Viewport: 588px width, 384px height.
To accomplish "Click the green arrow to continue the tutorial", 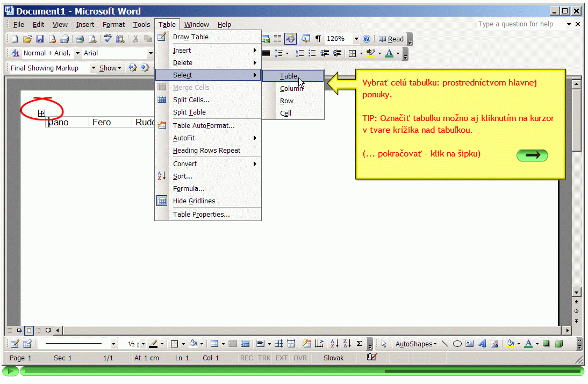I will pyautogui.click(x=532, y=155).
